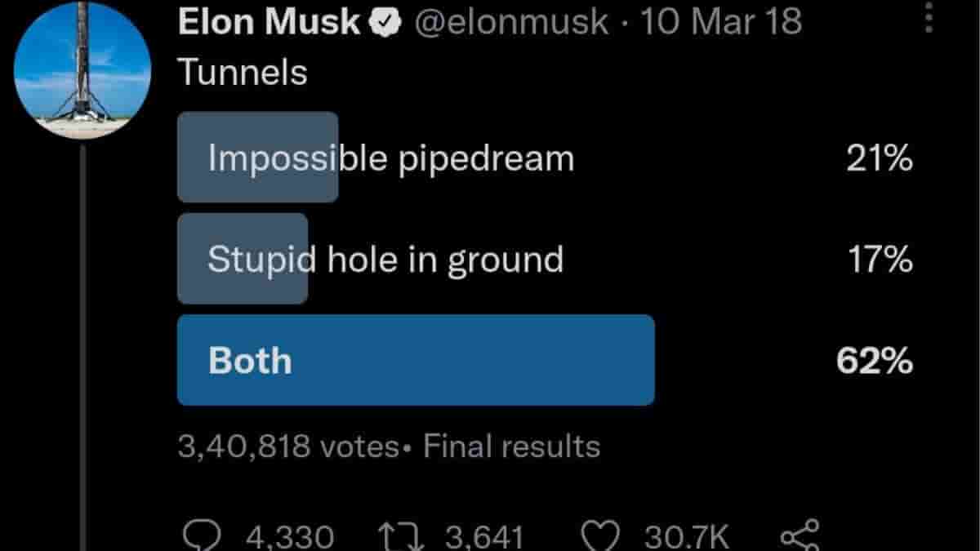The image size is (980, 551).
Task: Click the Tunnels tweet text
Action: (x=243, y=73)
